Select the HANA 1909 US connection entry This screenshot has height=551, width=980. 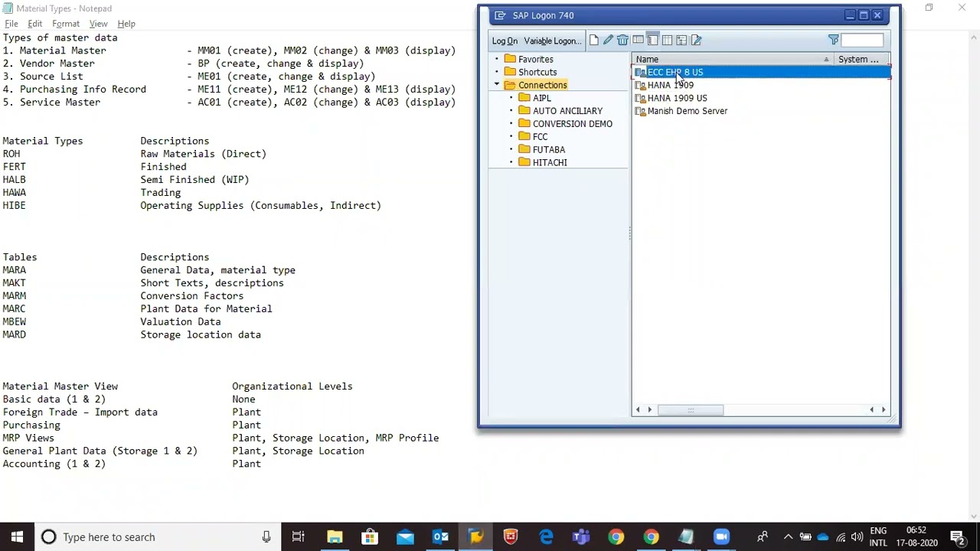pyautogui.click(x=677, y=98)
